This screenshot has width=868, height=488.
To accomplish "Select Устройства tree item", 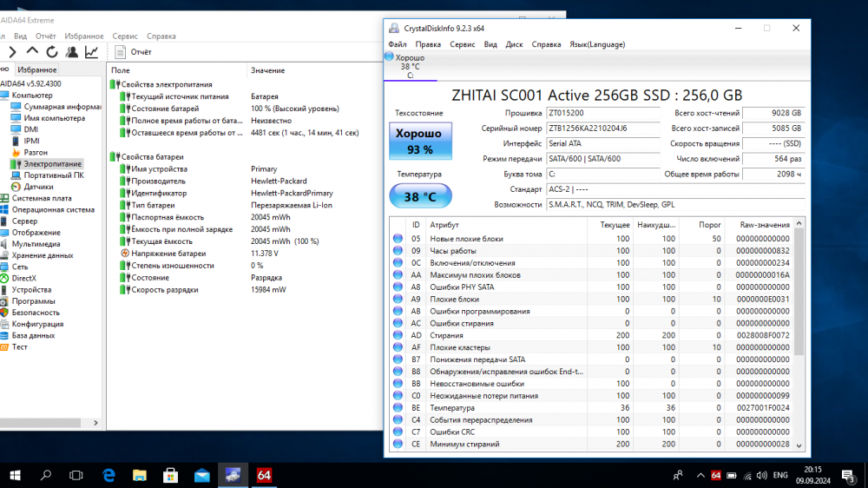I will [31, 290].
